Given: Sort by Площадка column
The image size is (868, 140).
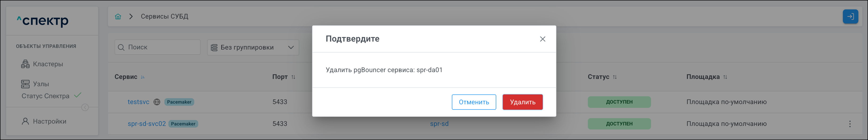Looking at the screenshot, I should (x=725, y=77).
